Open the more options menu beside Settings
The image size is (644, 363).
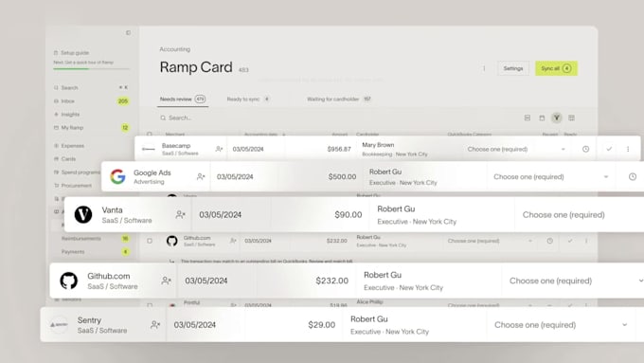point(484,68)
